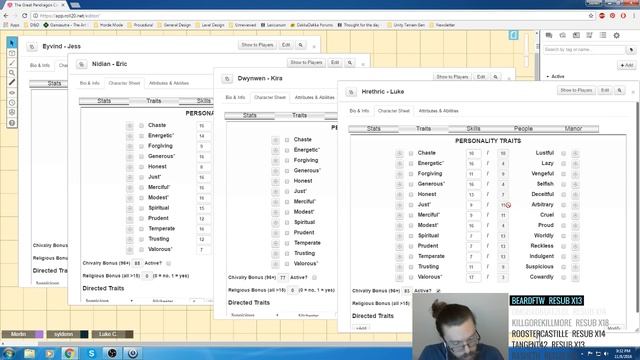This screenshot has height=360, width=640.
Task: Open the Jukebox sidebar tab icon
Action: tap(589, 36)
